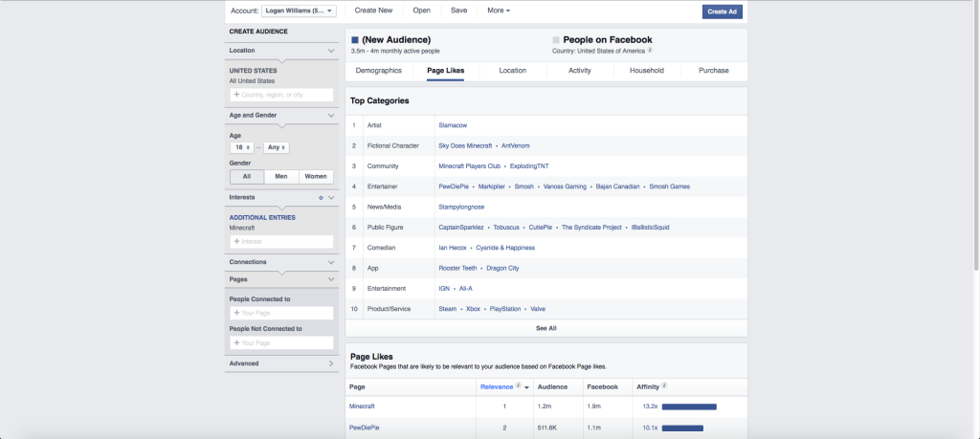The image size is (980, 439).
Task: Click the page vertical scrollbar
Action: point(976,138)
